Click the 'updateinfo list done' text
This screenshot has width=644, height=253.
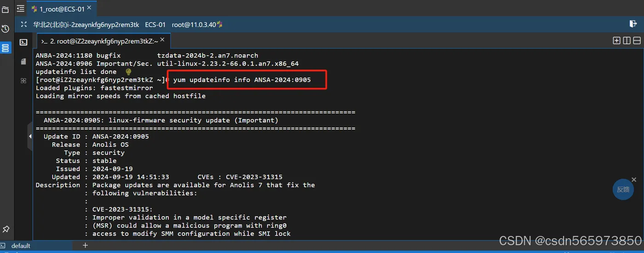pos(76,72)
